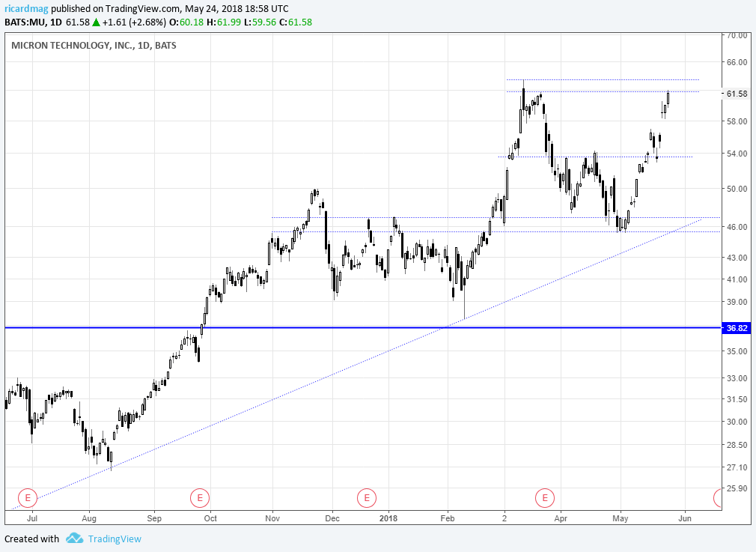Click the open value 'O:60.18'

pyautogui.click(x=186, y=22)
